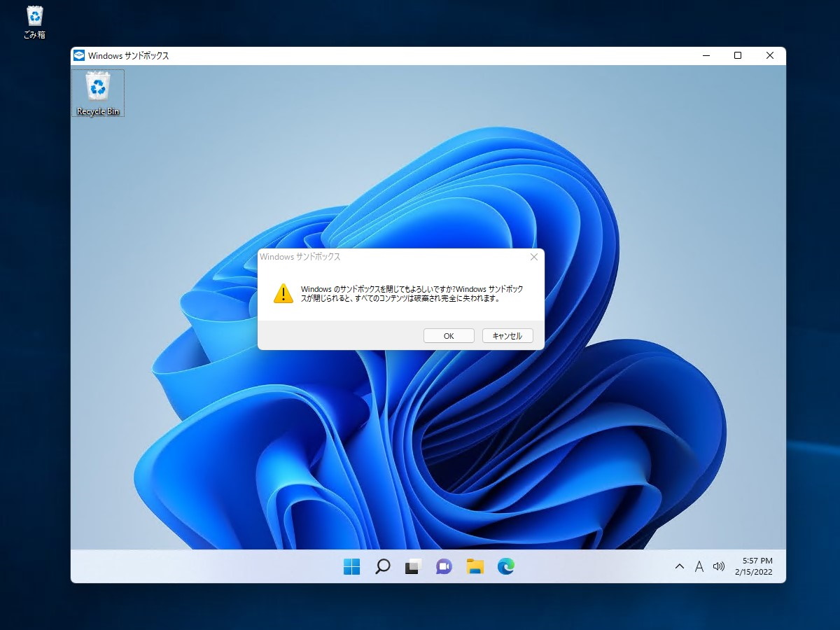Click the IME language indicator "A"
Screen dimensions: 840x630
pos(699,566)
